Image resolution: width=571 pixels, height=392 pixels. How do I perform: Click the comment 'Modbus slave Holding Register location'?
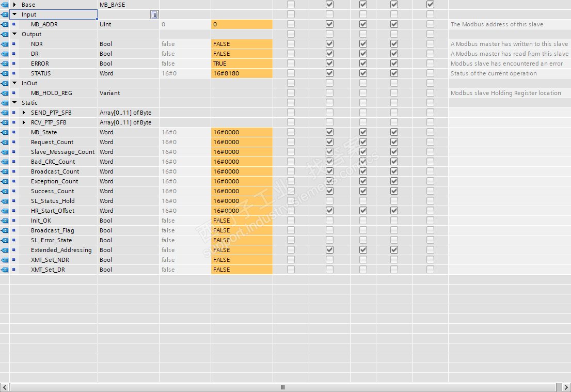click(x=506, y=93)
